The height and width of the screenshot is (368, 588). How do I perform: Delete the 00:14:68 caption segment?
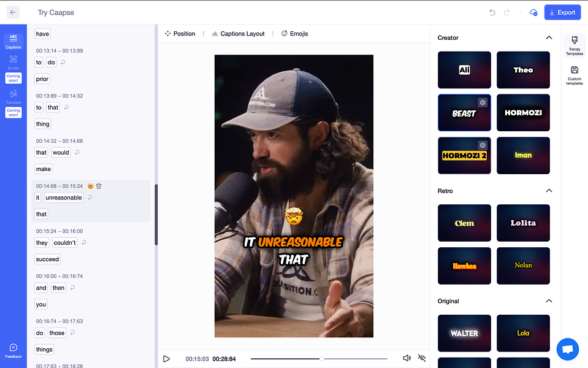tap(99, 186)
